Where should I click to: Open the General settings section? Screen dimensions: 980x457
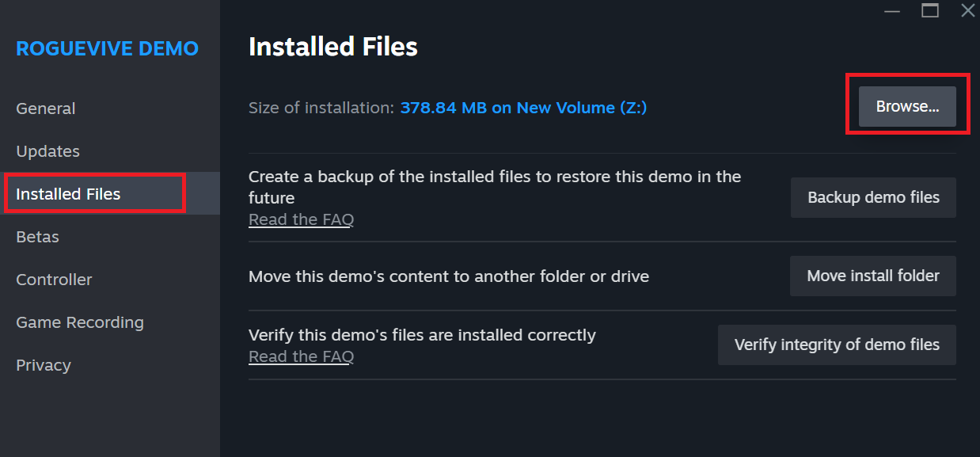46,109
